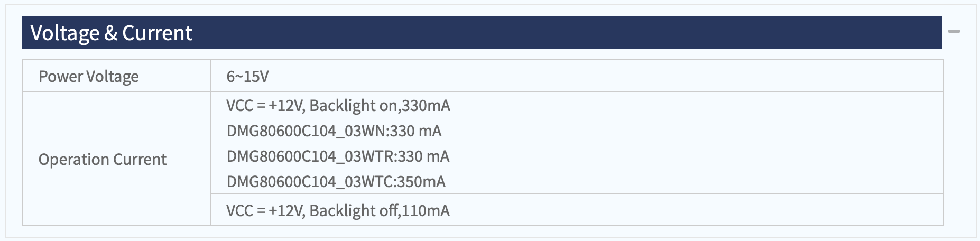Click the Backlight off,110mA line
Viewport: 980px width, 241px height.
click(338, 211)
